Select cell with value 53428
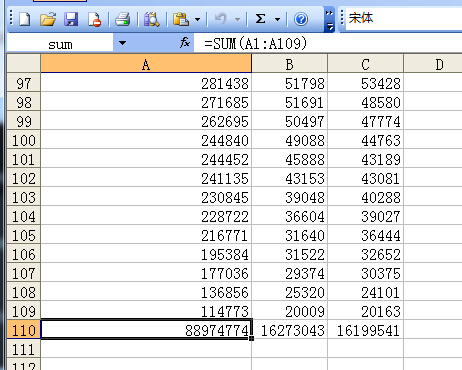462x370 pixels. tap(365, 83)
